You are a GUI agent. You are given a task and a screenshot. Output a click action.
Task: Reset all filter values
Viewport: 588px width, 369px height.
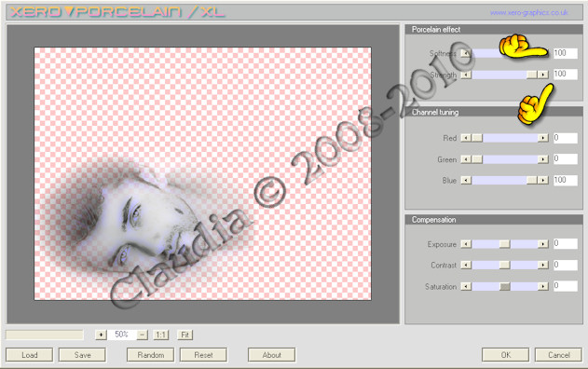pyautogui.click(x=203, y=355)
